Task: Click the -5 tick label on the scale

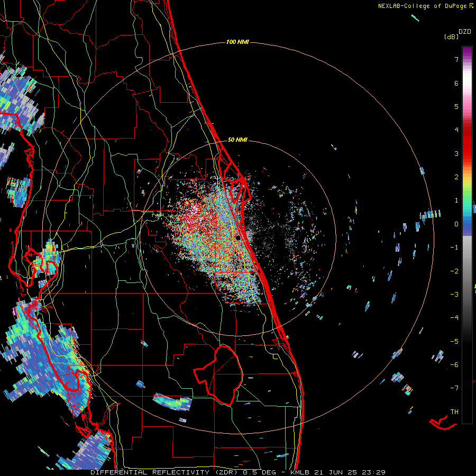Action: (454, 341)
